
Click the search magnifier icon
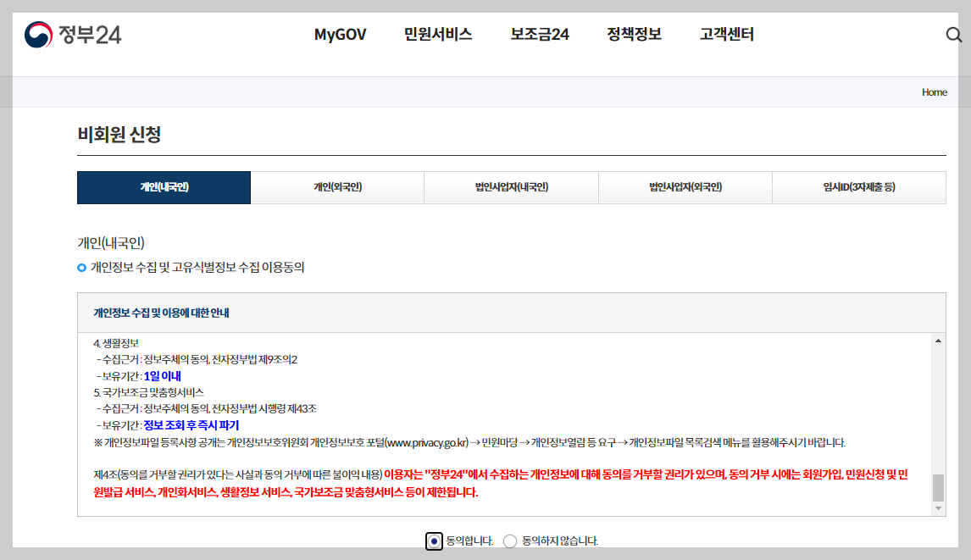(954, 36)
